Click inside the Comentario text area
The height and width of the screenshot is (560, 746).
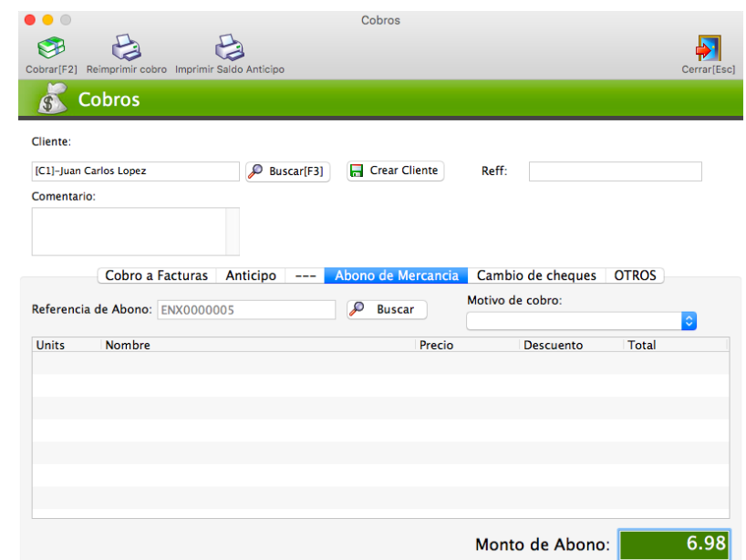(x=129, y=232)
